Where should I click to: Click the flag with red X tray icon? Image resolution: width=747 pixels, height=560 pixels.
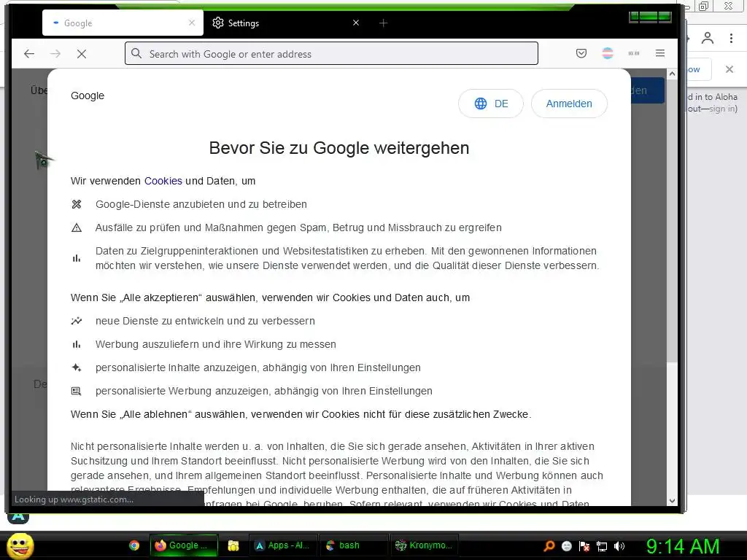584,546
